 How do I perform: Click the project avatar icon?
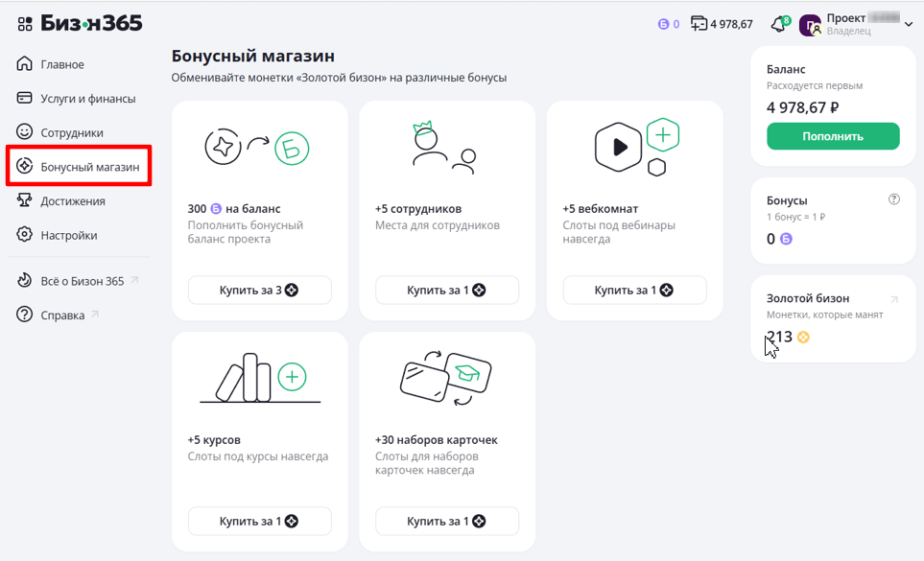click(x=810, y=25)
